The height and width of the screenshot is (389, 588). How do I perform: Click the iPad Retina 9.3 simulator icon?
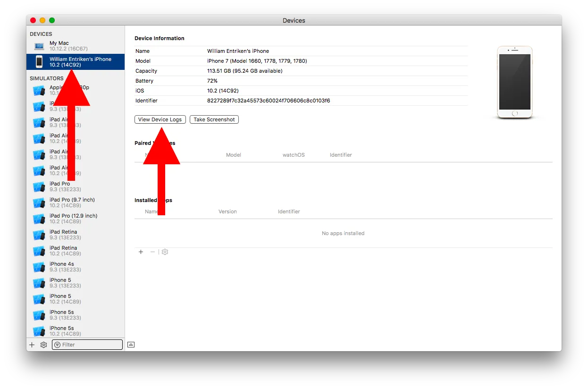click(39, 235)
